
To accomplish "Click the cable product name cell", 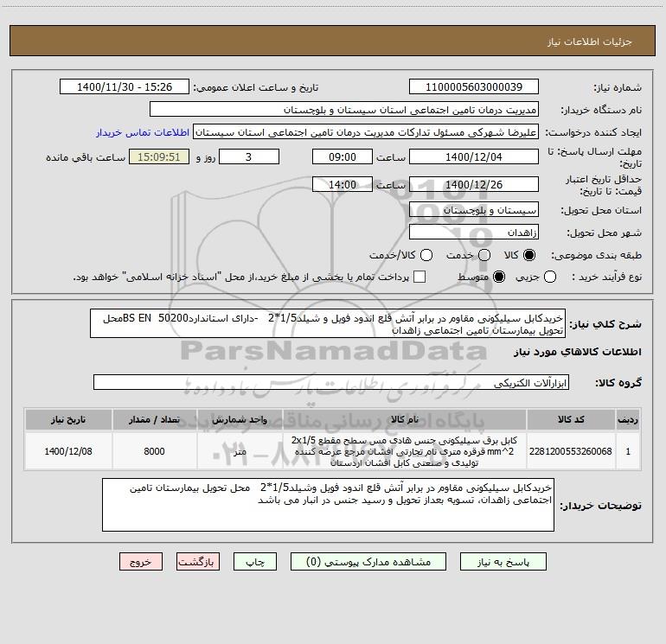I will [x=405, y=451].
